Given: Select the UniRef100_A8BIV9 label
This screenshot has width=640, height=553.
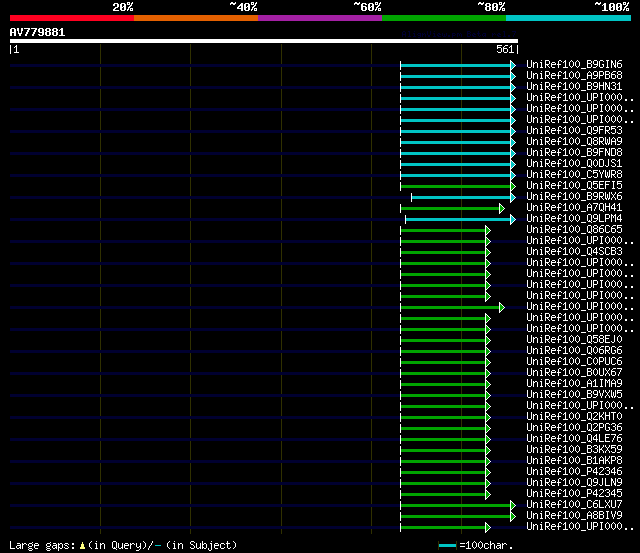Looking at the screenshot, I should (x=574, y=515).
